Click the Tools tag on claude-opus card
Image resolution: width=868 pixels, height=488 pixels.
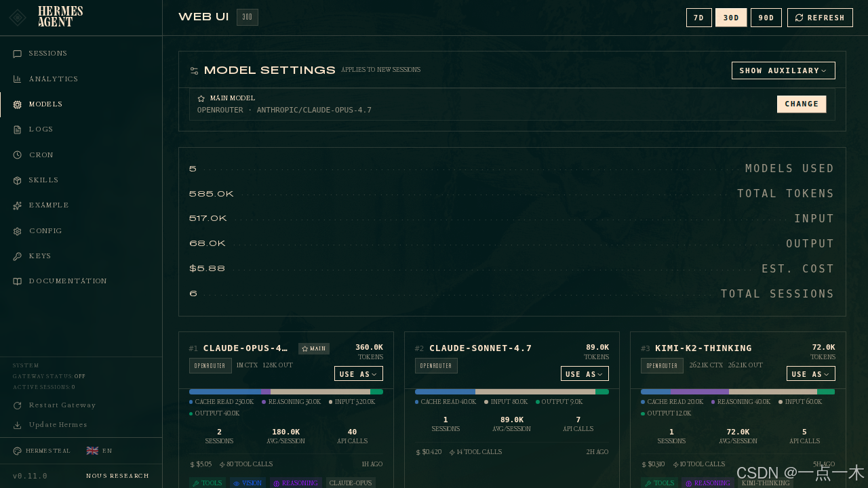(208, 483)
